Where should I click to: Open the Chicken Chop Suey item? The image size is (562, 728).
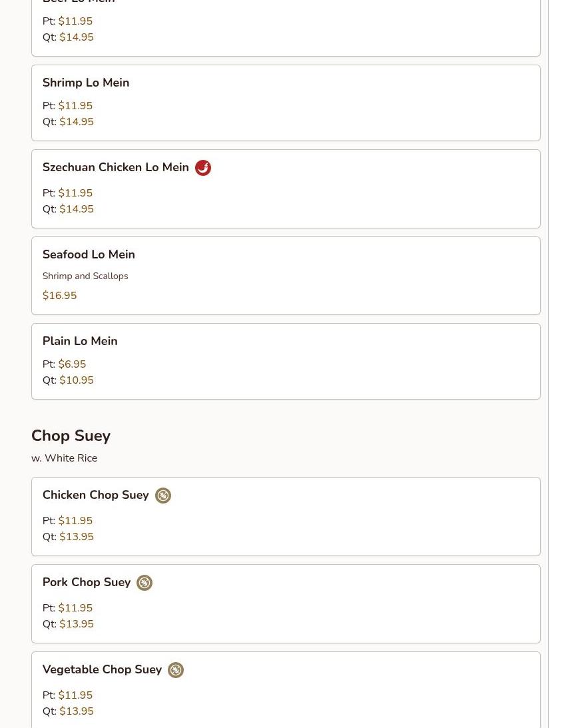coord(95,495)
